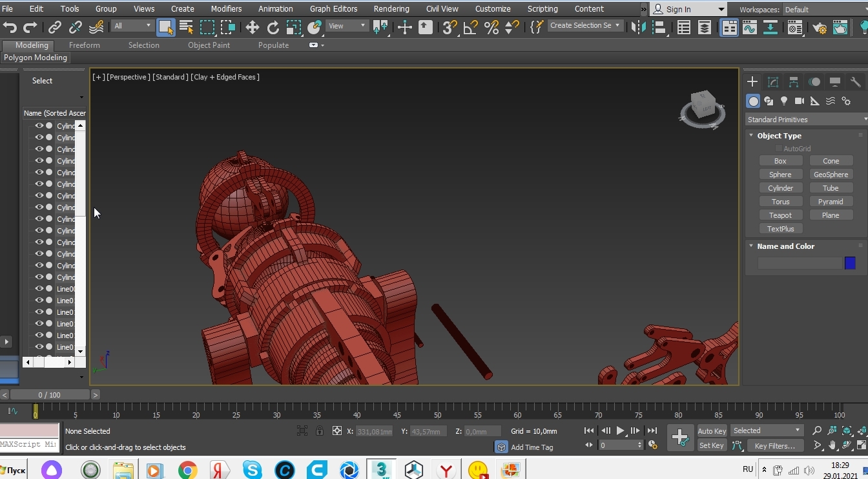Select the Cameras category icon
The width and height of the screenshot is (868, 479).
click(x=800, y=101)
